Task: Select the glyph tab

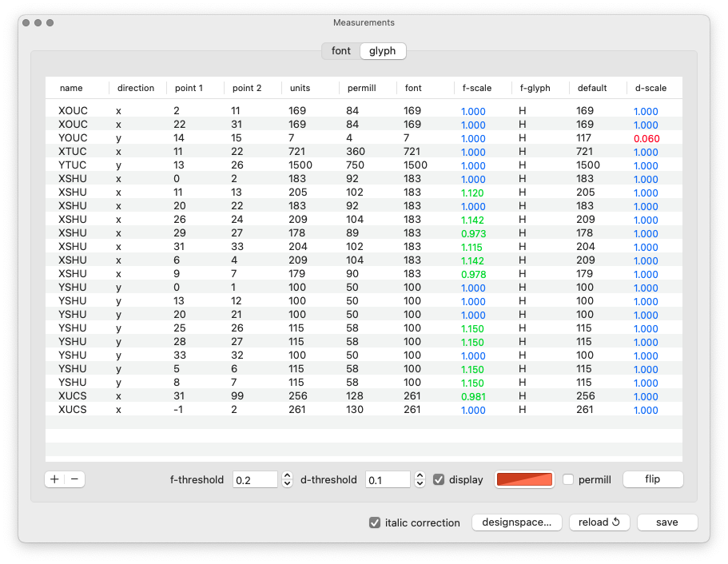Action: coord(383,51)
